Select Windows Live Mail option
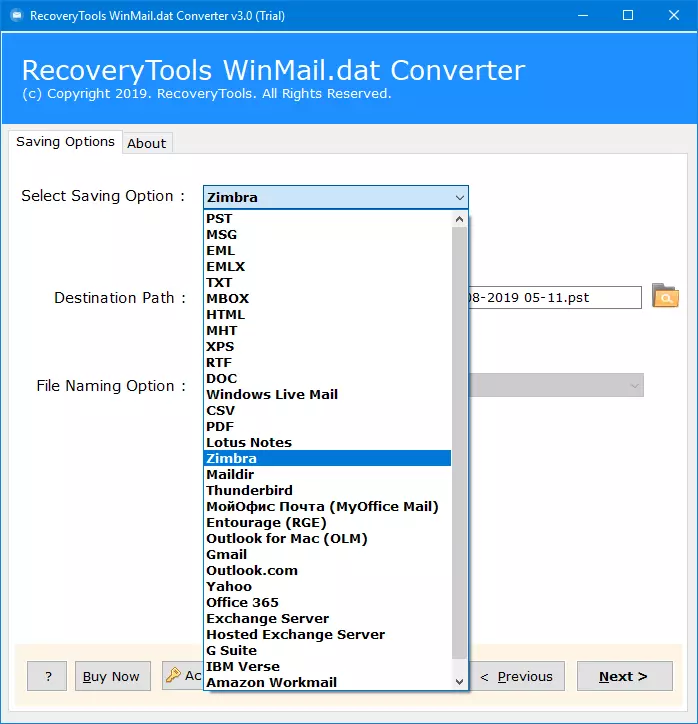 [272, 394]
